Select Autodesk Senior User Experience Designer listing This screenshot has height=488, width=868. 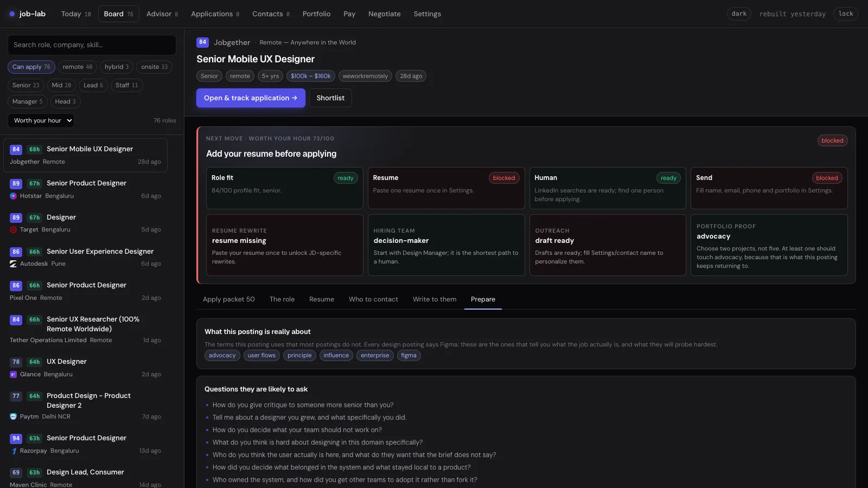coord(85,258)
